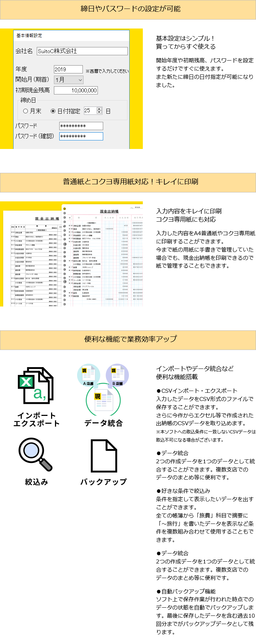Screen dimensions: 256x644
Task: Click the ●CSVインポート・エクスポート heading
Action: [x=197, y=391]
